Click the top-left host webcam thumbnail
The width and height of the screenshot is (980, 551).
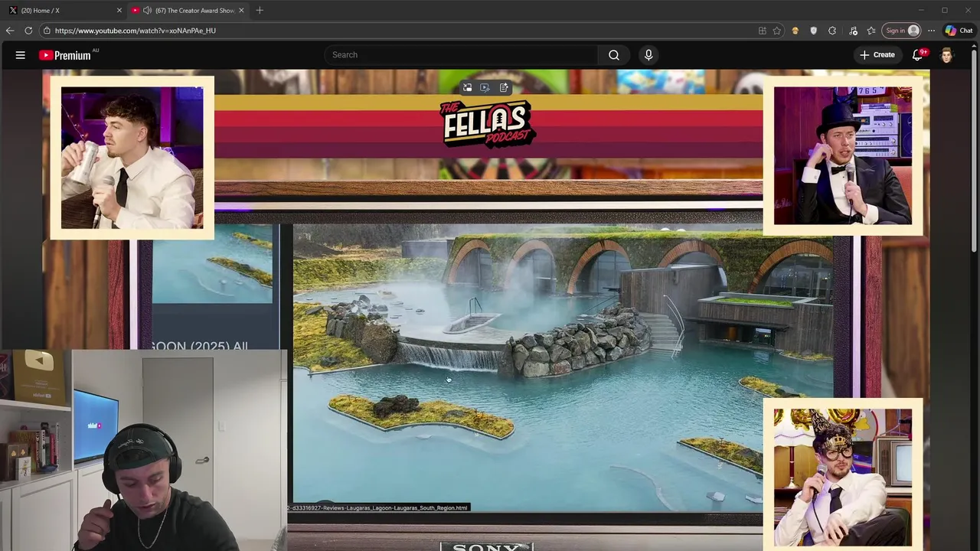coord(132,158)
